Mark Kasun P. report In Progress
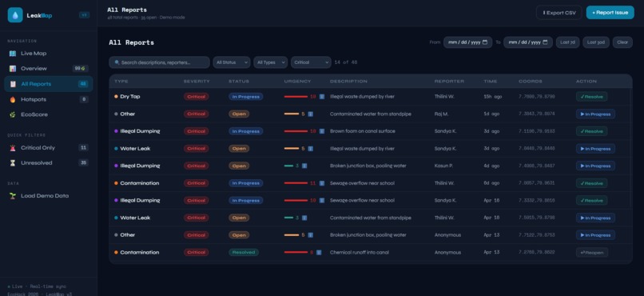 pyautogui.click(x=595, y=166)
